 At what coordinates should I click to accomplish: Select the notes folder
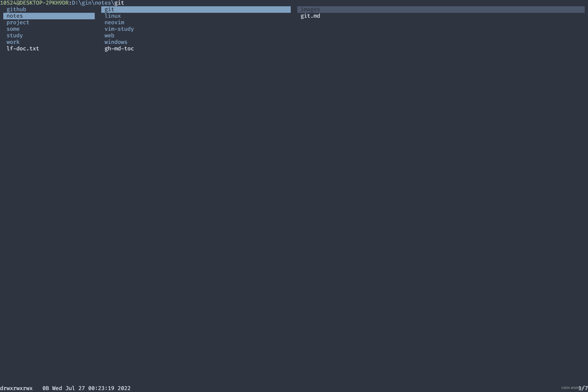click(15, 16)
